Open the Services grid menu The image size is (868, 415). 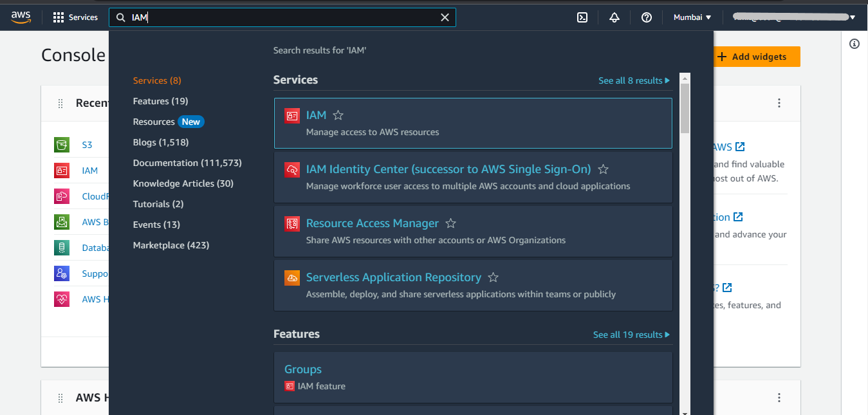click(x=75, y=17)
